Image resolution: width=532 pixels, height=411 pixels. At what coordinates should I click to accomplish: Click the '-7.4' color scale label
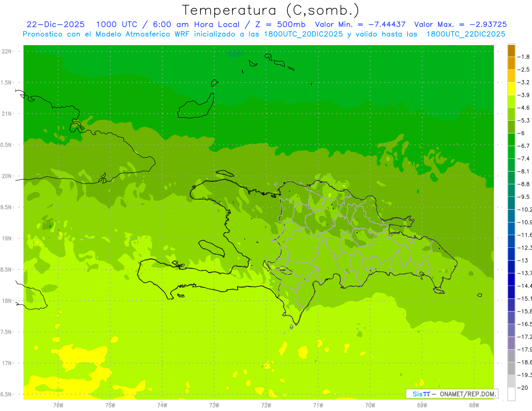524,158
